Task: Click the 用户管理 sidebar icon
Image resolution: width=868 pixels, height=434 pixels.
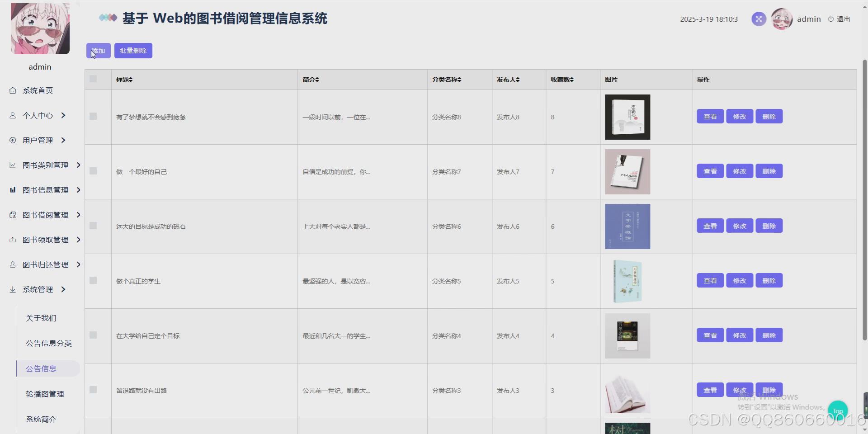Action: (x=13, y=140)
